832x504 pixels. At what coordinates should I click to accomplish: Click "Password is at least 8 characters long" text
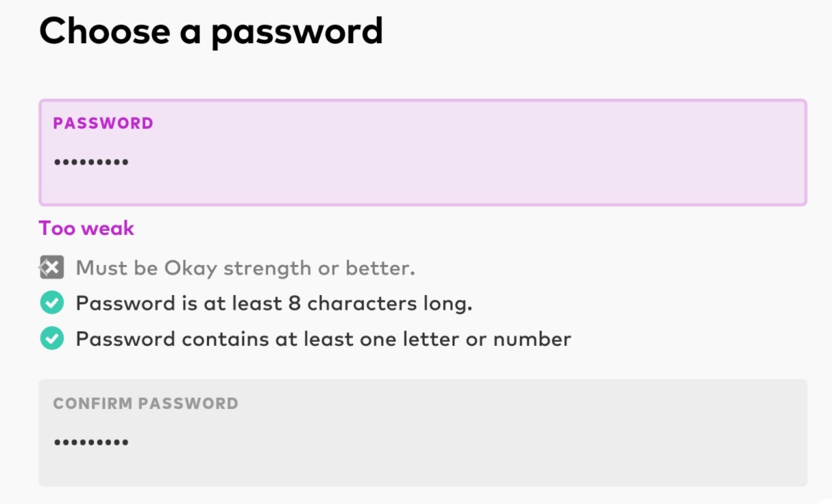[x=274, y=303]
